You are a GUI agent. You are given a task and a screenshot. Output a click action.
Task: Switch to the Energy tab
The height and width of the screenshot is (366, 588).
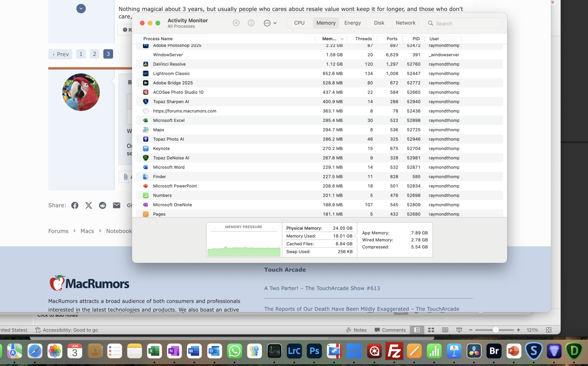pyautogui.click(x=352, y=23)
